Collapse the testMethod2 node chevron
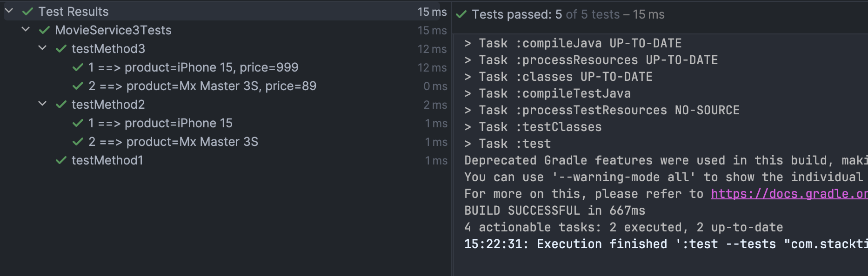 tap(42, 104)
